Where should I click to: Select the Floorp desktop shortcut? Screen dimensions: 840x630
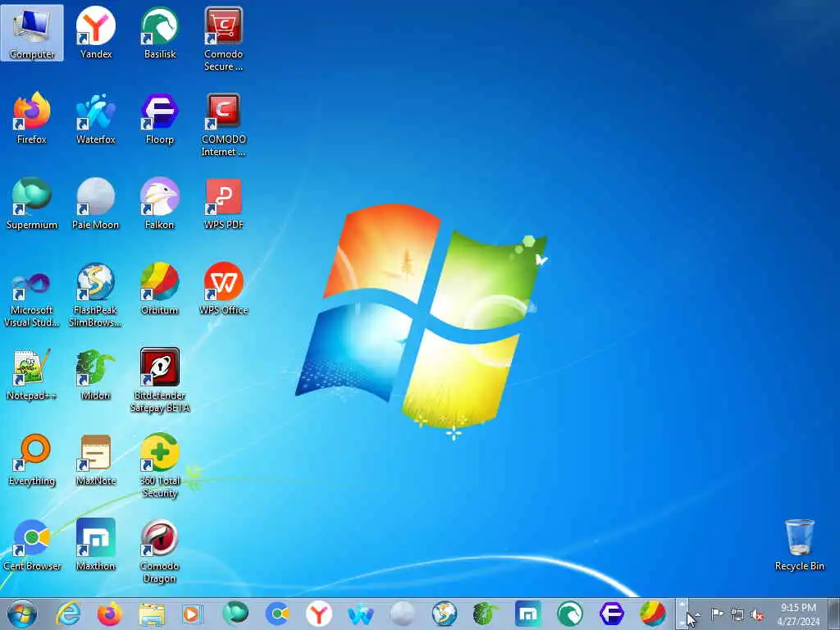click(160, 118)
